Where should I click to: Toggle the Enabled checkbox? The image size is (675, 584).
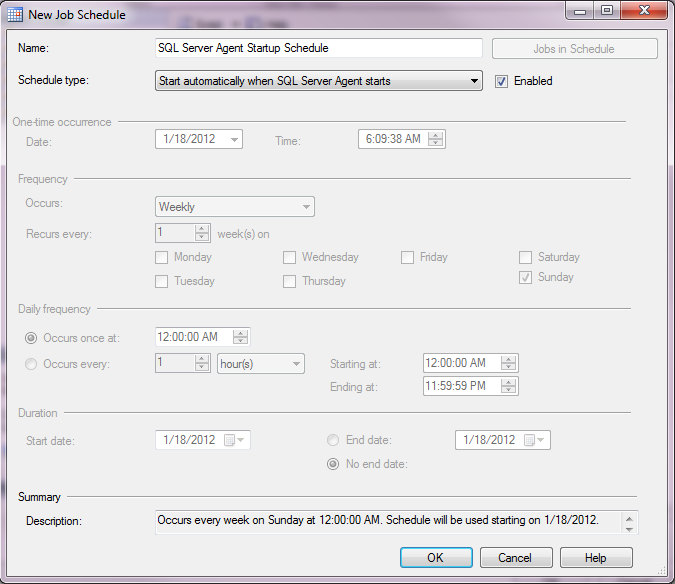click(501, 81)
